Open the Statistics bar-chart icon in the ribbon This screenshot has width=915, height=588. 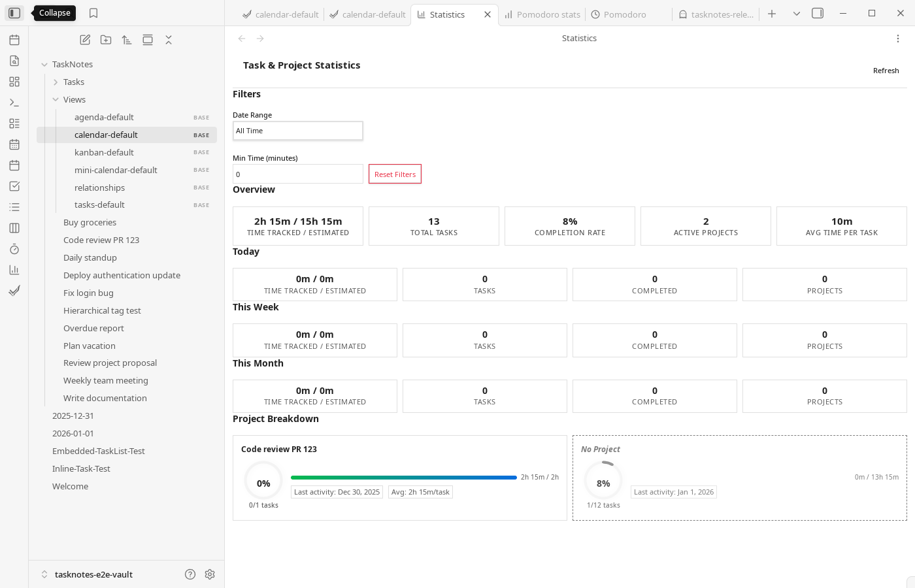14,269
